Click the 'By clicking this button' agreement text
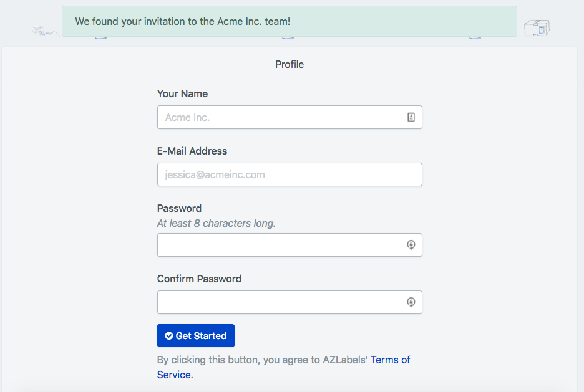Image resolution: width=584 pixels, height=392 pixels. [x=262, y=360]
